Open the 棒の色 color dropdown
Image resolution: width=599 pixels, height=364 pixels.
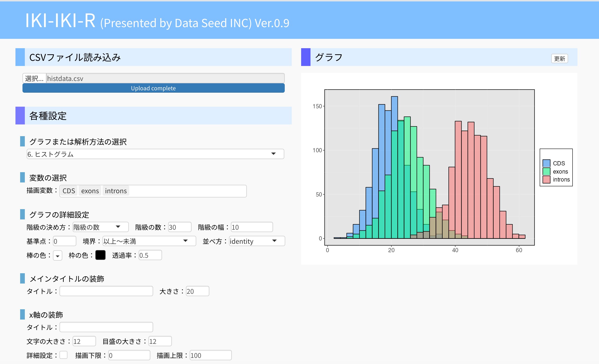58,255
